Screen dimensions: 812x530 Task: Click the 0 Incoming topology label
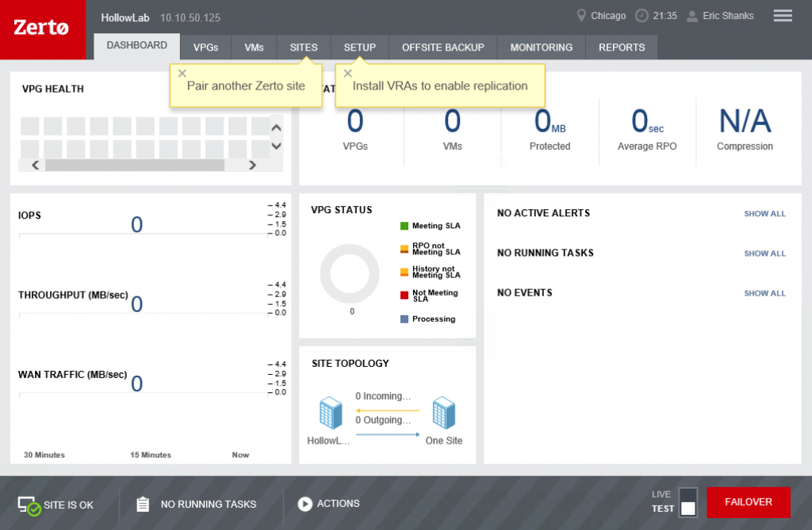click(x=383, y=396)
